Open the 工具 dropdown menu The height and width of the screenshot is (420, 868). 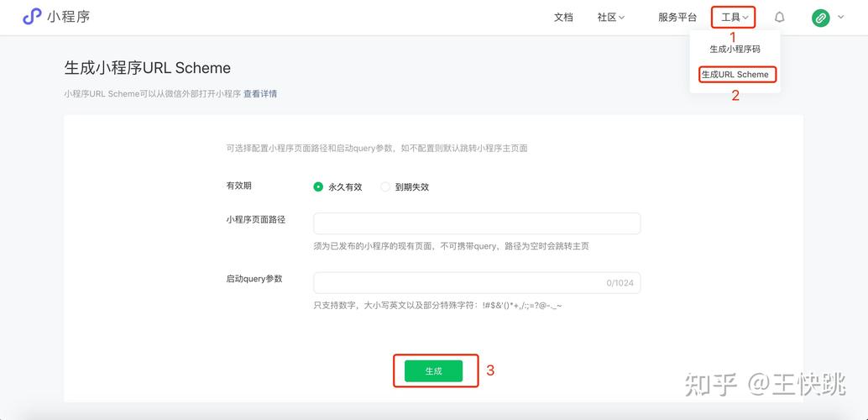click(735, 17)
